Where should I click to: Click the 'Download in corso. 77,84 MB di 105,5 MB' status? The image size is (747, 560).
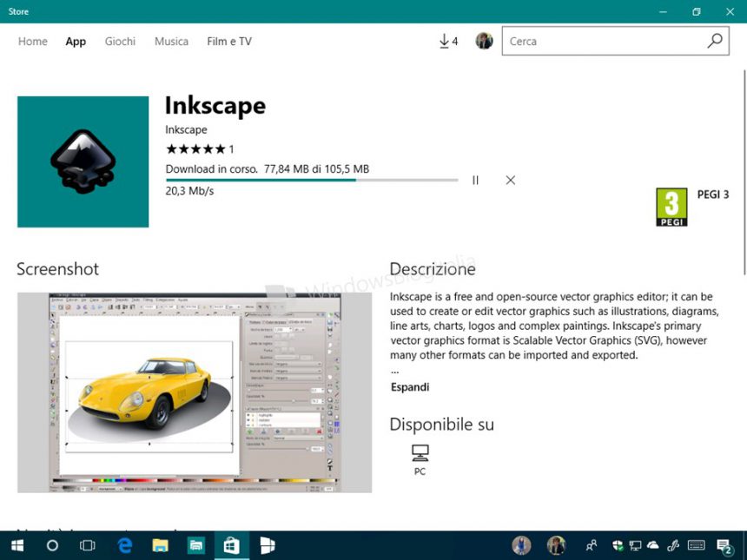point(268,169)
